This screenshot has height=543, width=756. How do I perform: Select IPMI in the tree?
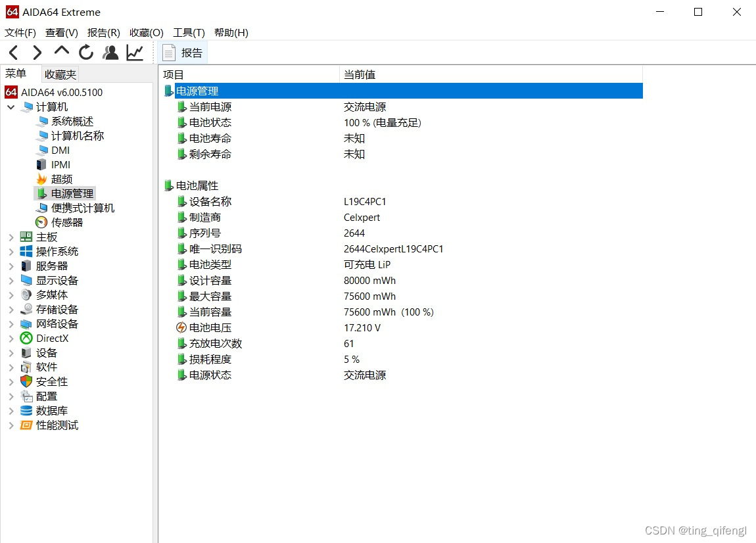coord(60,165)
